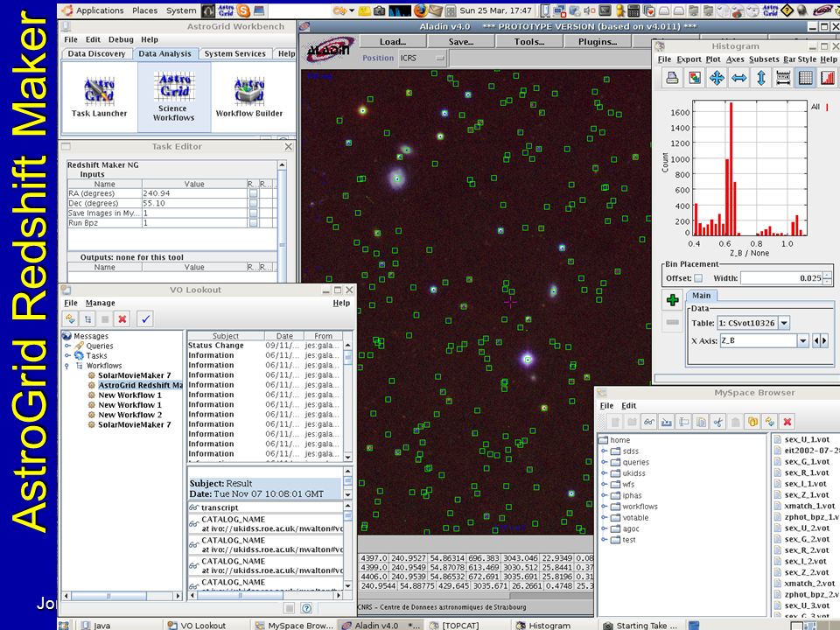Click the red X delete icon in MySpace Browser
Screen dimensions: 840x630
point(787,422)
